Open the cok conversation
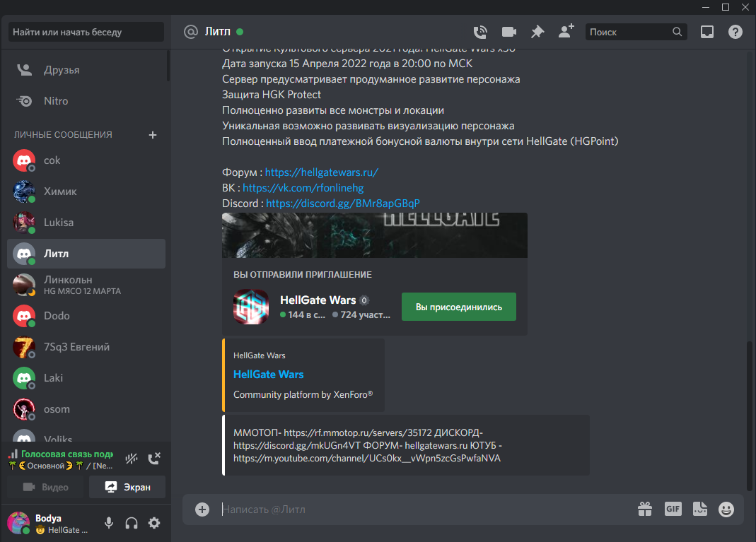Viewport: 756px width, 542px height. (86, 160)
